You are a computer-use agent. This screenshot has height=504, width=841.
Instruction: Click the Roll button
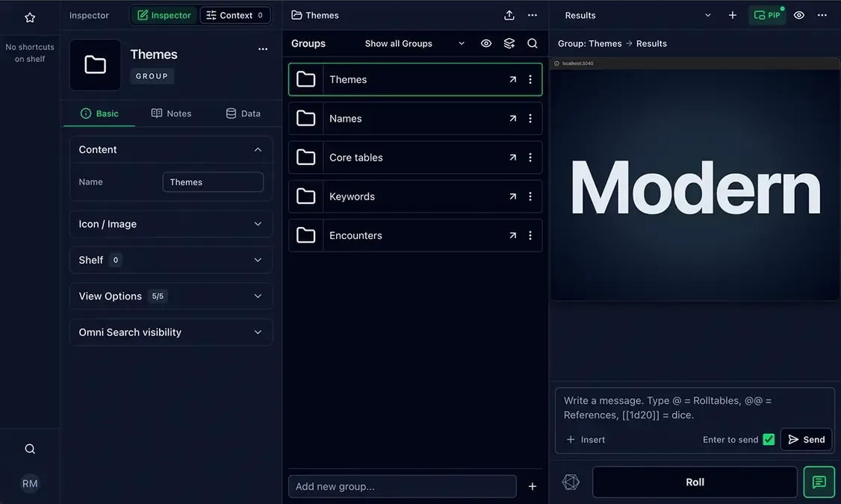coord(695,482)
